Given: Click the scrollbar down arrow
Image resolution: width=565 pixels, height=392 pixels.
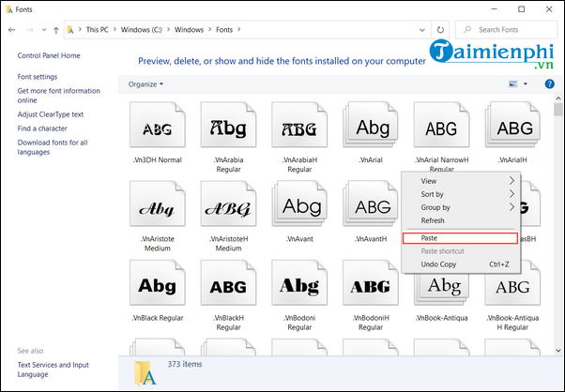Looking at the screenshot, I should (558, 350).
